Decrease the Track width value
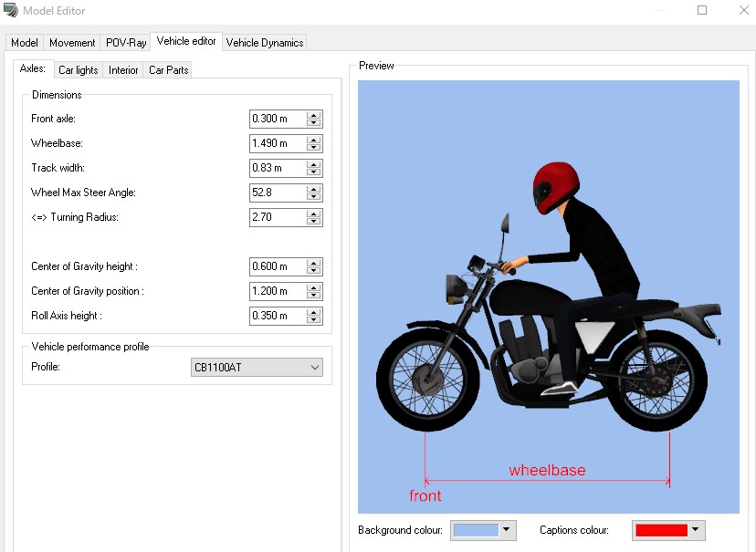 [x=314, y=172]
